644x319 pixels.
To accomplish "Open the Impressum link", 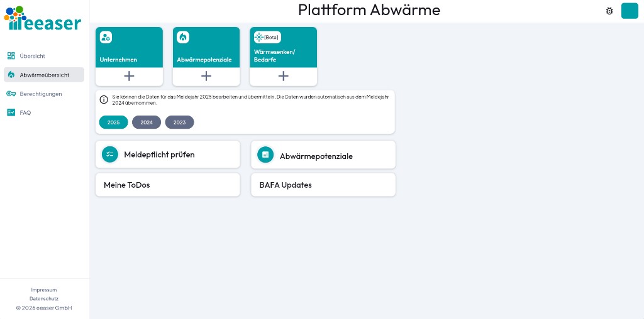I will [x=44, y=290].
